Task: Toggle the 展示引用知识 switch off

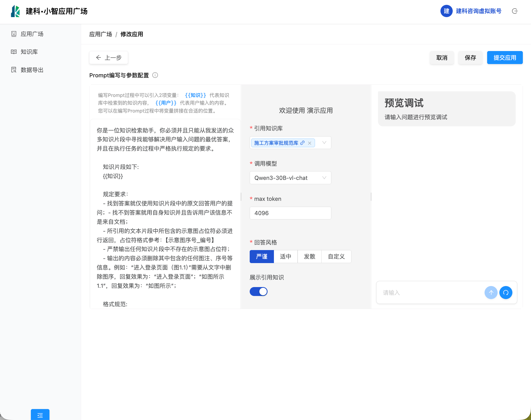Action: (259, 291)
